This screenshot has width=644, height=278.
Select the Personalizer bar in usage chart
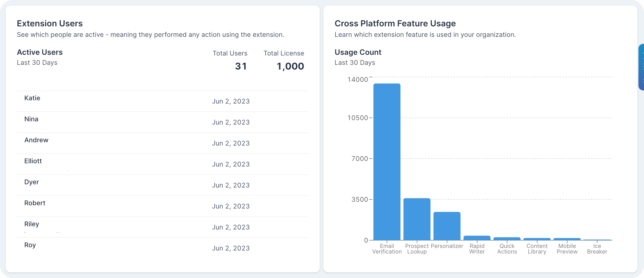click(x=447, y=226)
